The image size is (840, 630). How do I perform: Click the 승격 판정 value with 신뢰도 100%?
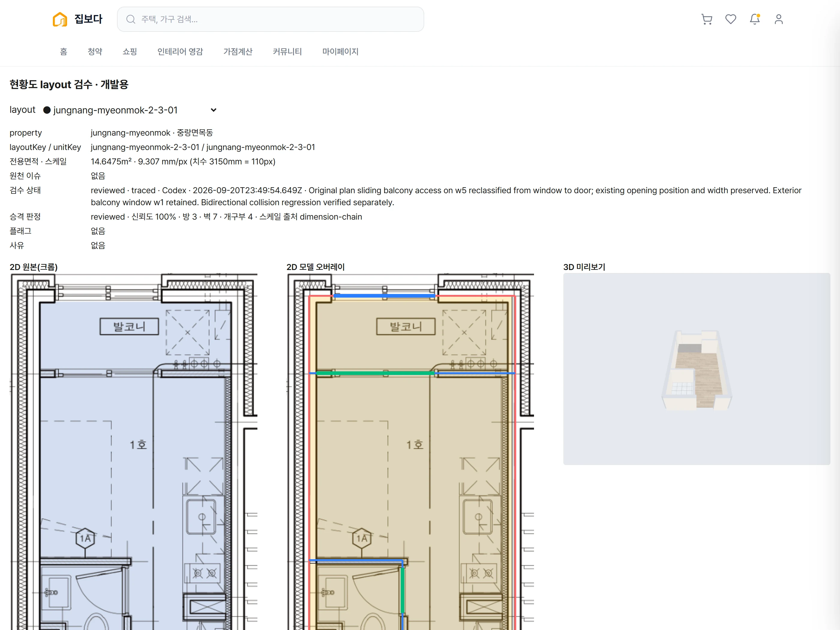click(226, 217)
